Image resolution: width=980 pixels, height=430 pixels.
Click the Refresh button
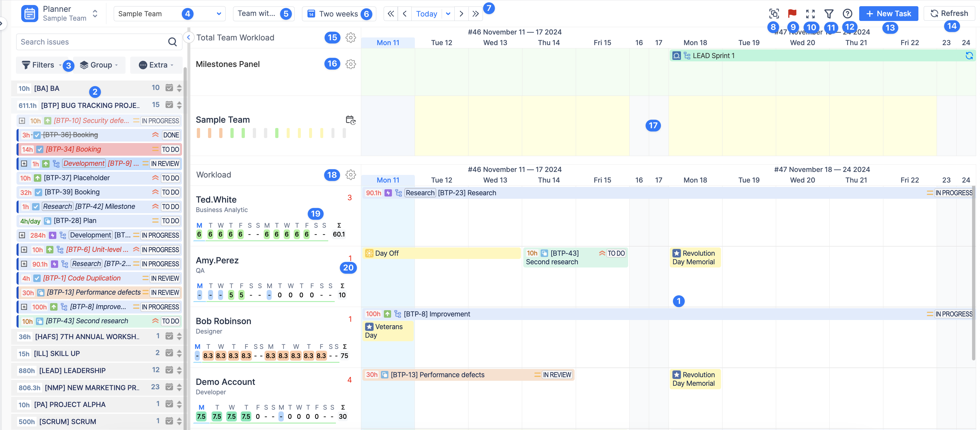949,14
